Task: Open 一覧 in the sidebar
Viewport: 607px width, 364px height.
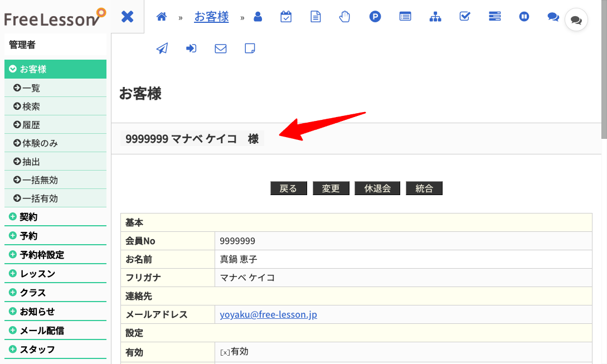Action: click(x=55, y=88)
